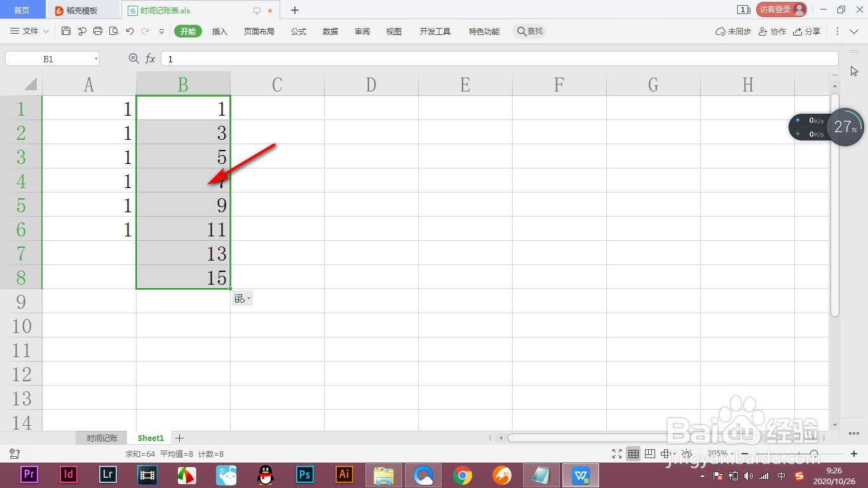Redo the last undone action

pos(146,31)
